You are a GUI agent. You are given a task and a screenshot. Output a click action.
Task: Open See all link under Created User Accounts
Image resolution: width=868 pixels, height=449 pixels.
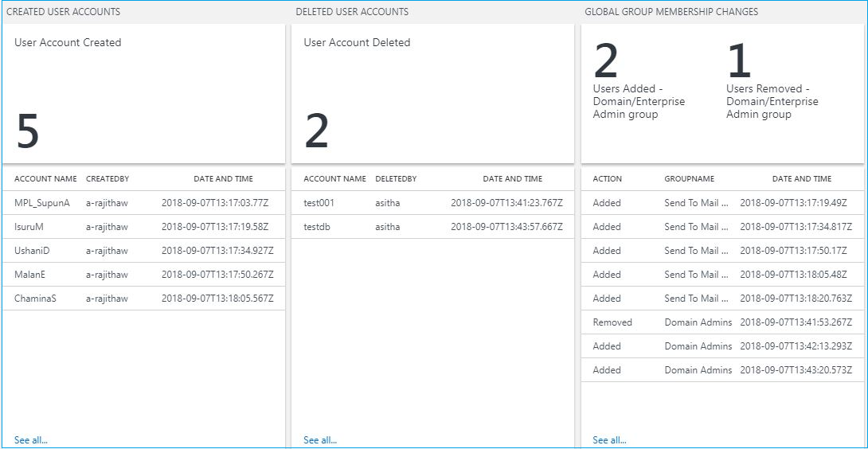pyautogui.click(x=31, y=440)
